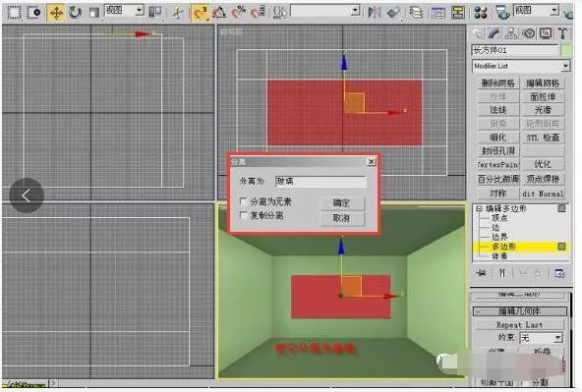582x392 pixels.
Task: Collapse the 编辑多边形 modifier stack tree
Action: click(x=479, y=209)
